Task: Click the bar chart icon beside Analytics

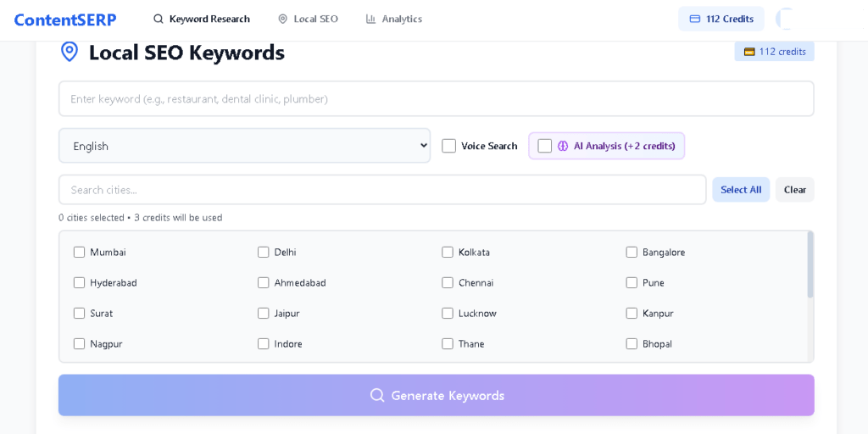Action: click(371, 19)
